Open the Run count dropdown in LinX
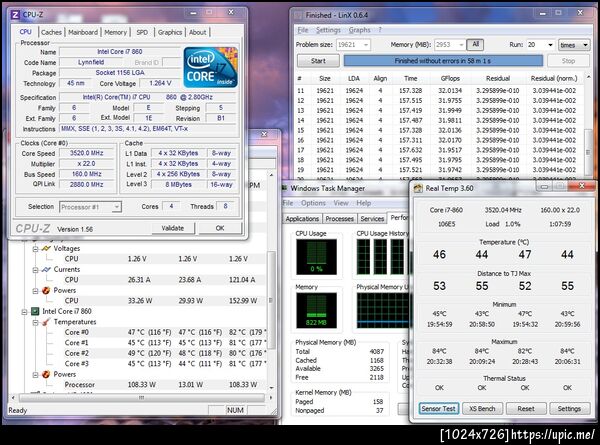600x445 pixels. pyautogui.click(x=550, y=45)
